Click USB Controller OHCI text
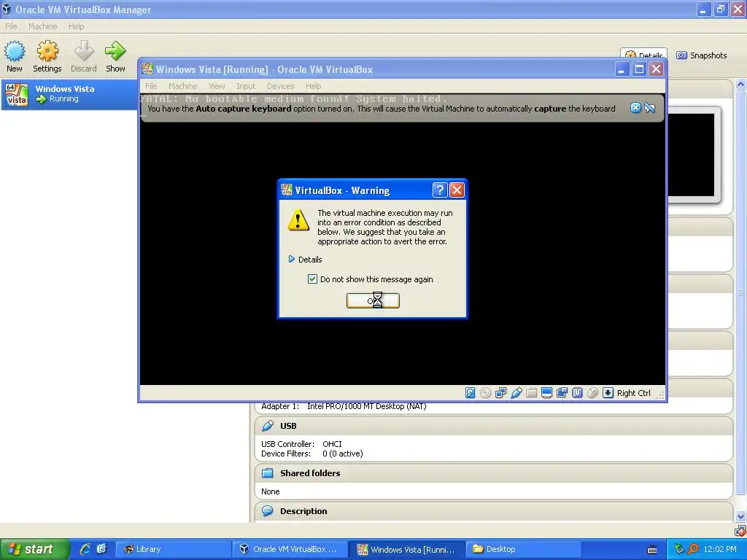This screenshot has width=747, height=560. click(301, 444)
